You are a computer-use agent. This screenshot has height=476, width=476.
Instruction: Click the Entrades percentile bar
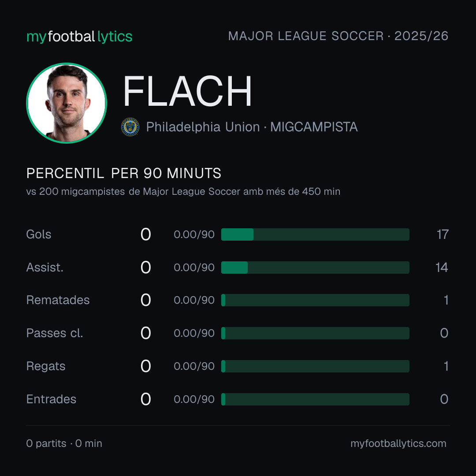[x=315, y=399]
